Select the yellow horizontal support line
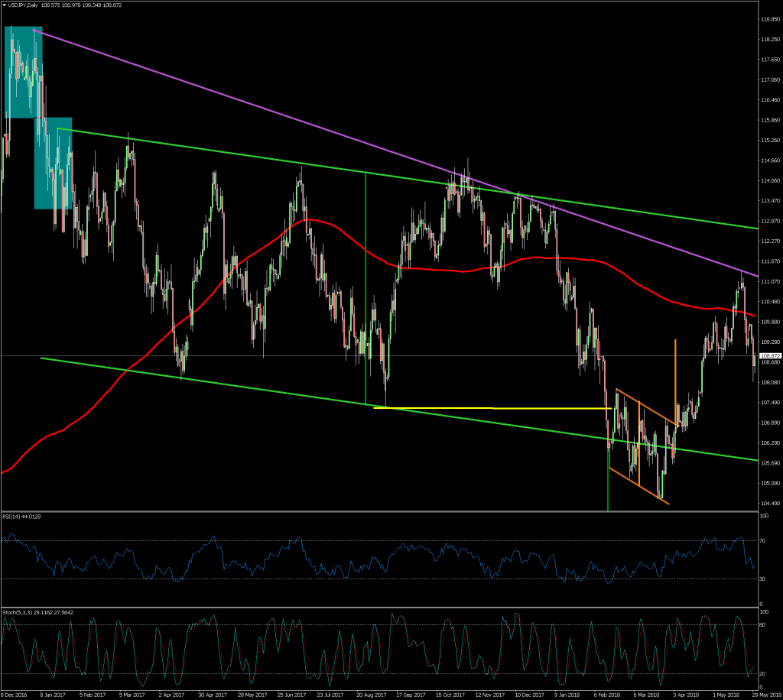This screenshot has width=783, height=700. coord(489,408)
